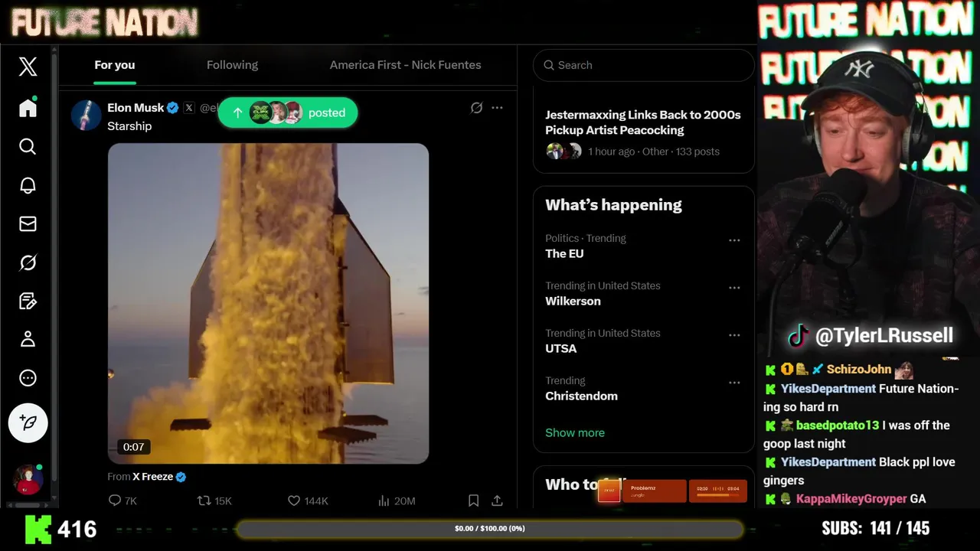Click the X logo in the sidebar

click(x=28, y=67)
